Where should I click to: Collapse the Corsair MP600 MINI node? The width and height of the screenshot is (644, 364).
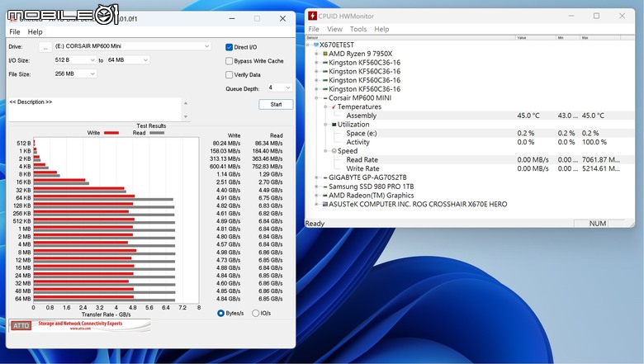[x=317, y=98]
